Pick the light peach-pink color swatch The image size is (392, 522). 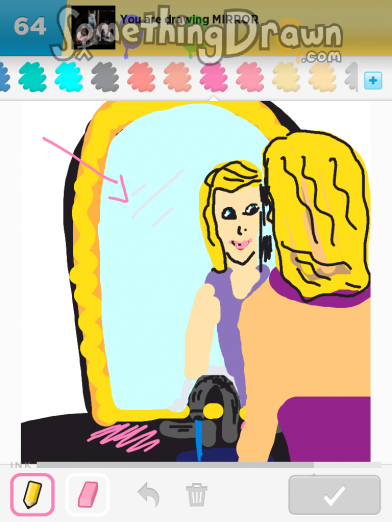pos(177,77)
